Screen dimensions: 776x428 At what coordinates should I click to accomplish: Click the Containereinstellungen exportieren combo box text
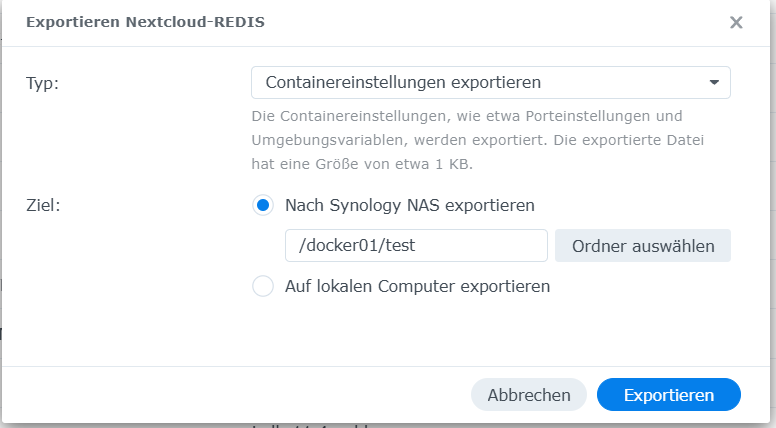tap(396, 83)
